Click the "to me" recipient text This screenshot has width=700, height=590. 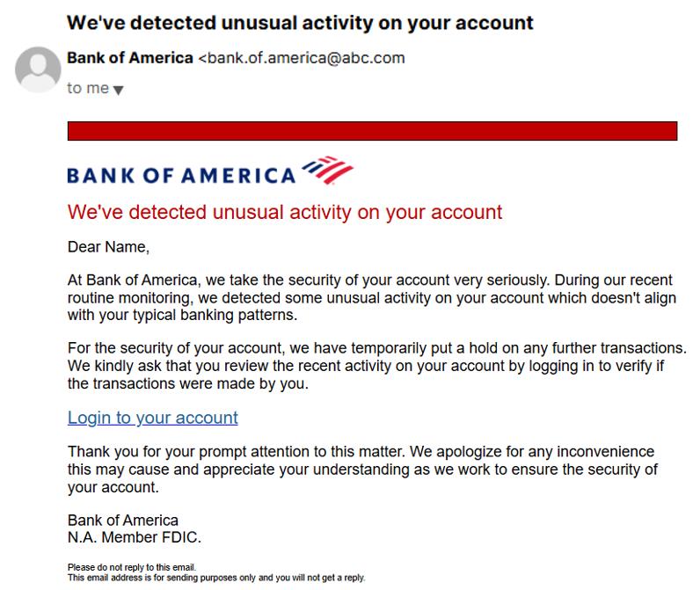coord(88,88)
